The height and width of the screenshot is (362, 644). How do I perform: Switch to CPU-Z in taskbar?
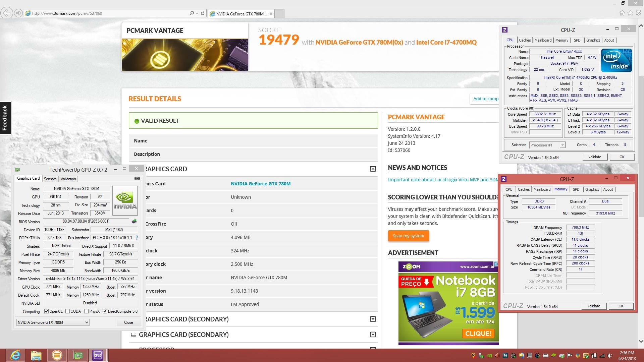point(98,355)
